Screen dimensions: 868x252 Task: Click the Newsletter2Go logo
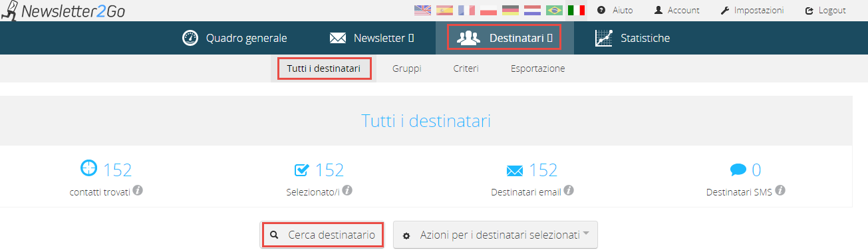point(63,11)
